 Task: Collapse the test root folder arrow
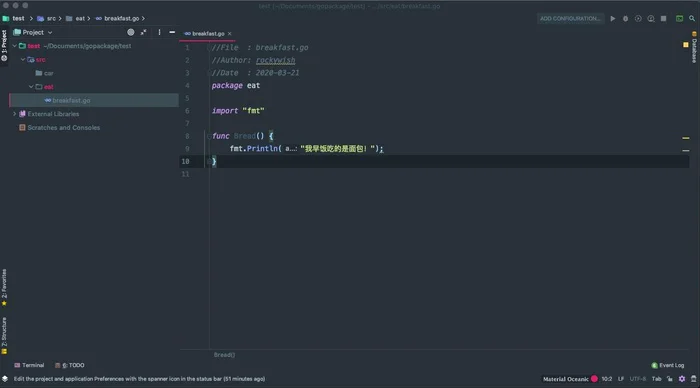point(15,46)
